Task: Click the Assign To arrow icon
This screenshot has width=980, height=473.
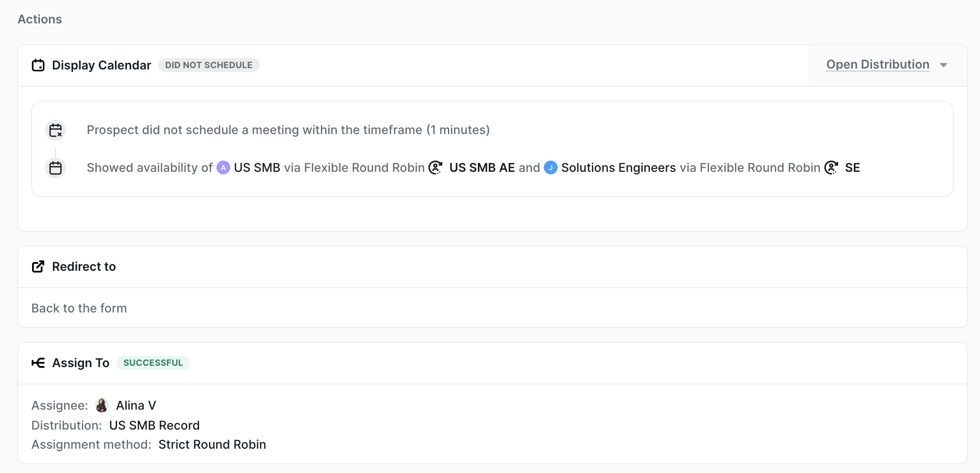Action: click(38, 363)
